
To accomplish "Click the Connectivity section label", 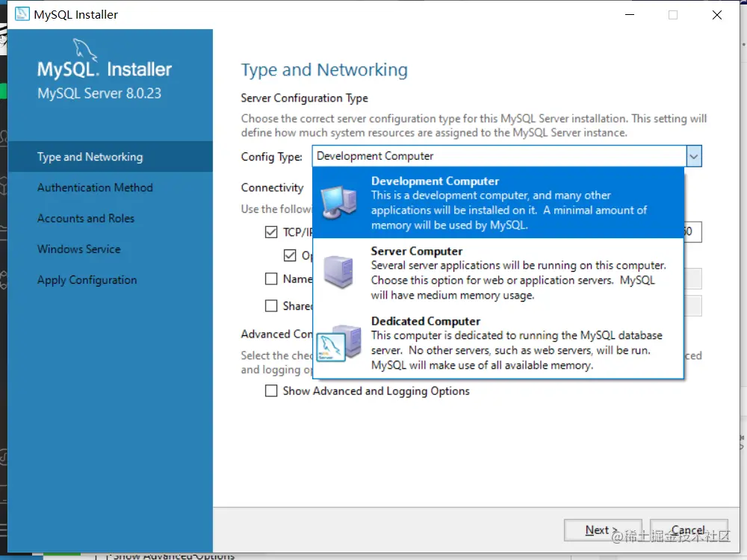I will tap(272, 187).
